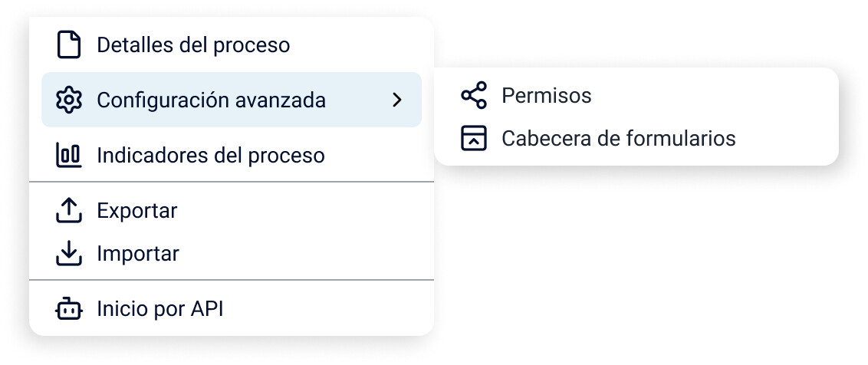
Task: Click the document icon beside Detalles del proceso
Action: tap(69, 44)
